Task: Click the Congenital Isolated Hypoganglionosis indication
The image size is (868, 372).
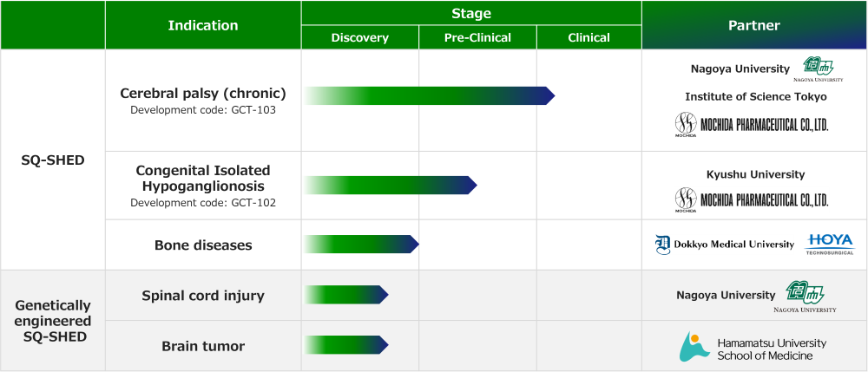Action: (203, 178)
